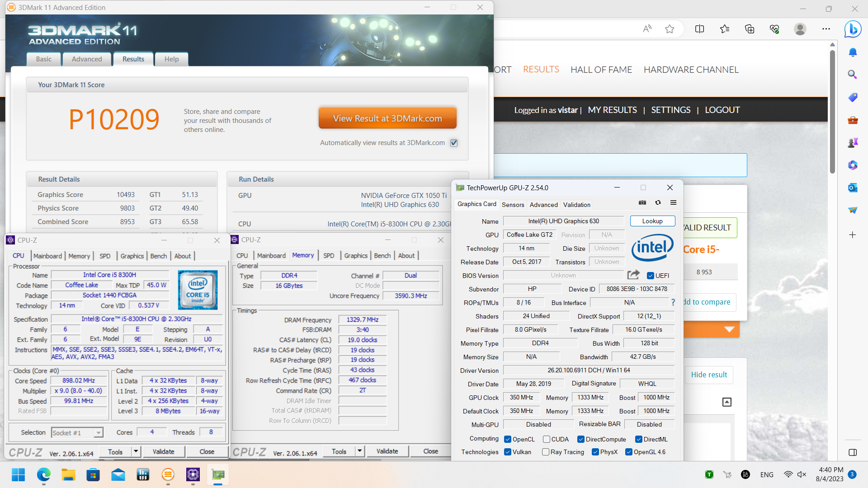Open Edge split screen icon
The width and height of the screenshot is (868, 488).
tap(699, 29)
